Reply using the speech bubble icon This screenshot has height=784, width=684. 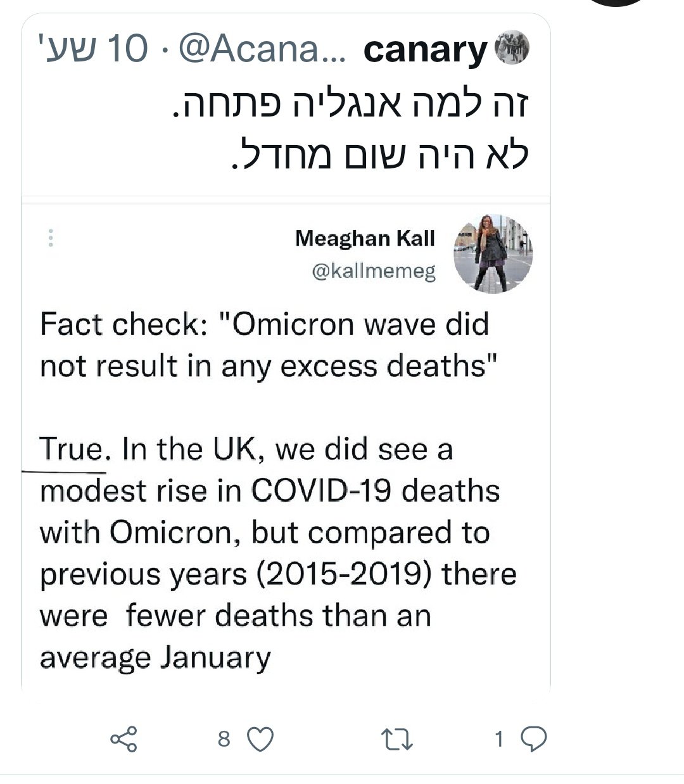pyautogui.click(x=535, y=739)
